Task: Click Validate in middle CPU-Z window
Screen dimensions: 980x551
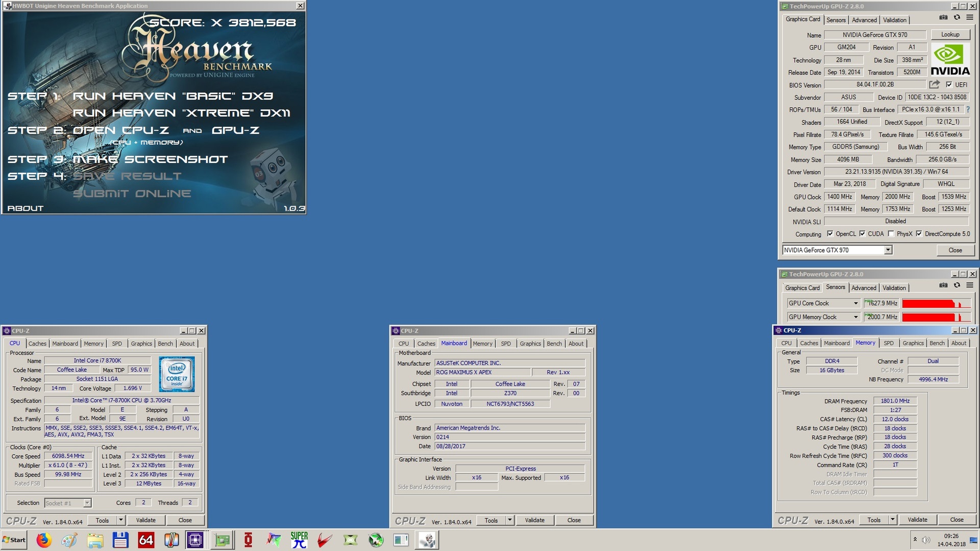Action: 535,520
